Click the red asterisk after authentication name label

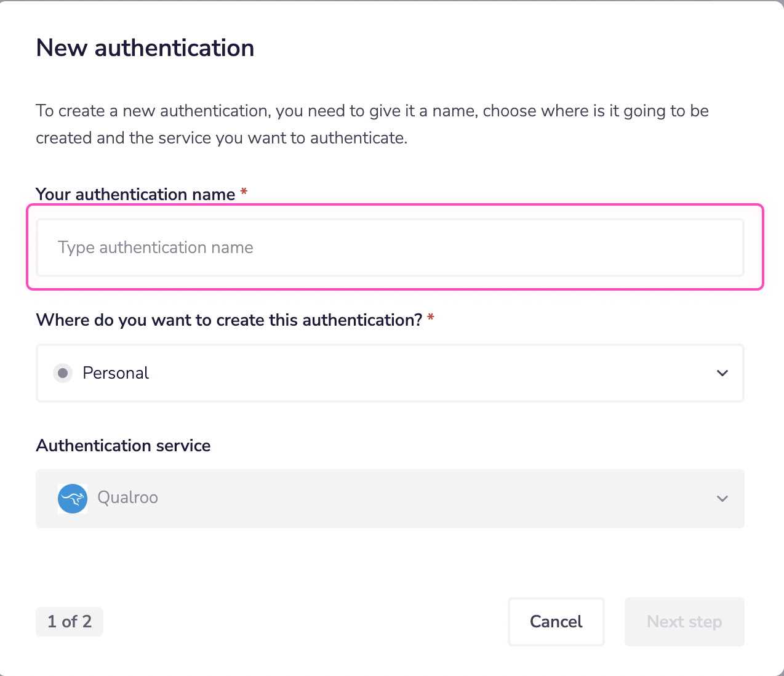coord(244,192)
